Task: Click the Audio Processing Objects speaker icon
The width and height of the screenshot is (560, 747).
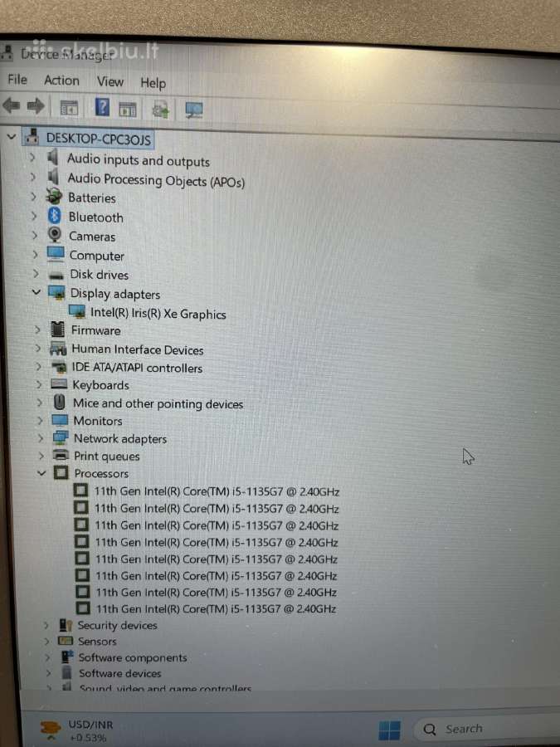Action: (x=53, y=177)
